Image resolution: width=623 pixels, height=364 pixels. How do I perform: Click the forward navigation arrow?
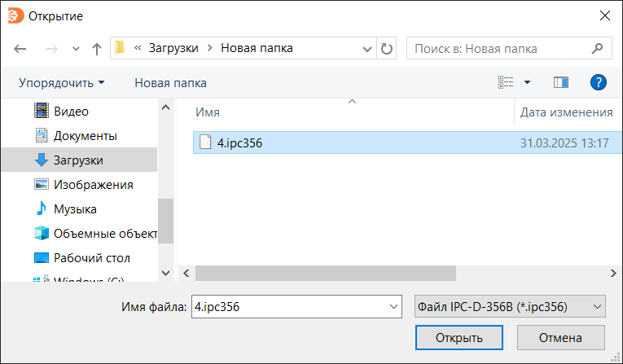[x=51, y=49]
